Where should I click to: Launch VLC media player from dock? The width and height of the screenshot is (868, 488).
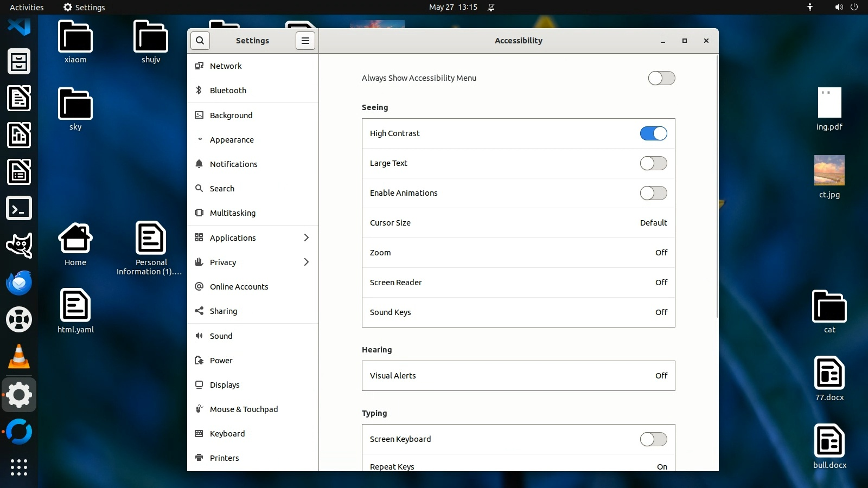coord(19,357)
